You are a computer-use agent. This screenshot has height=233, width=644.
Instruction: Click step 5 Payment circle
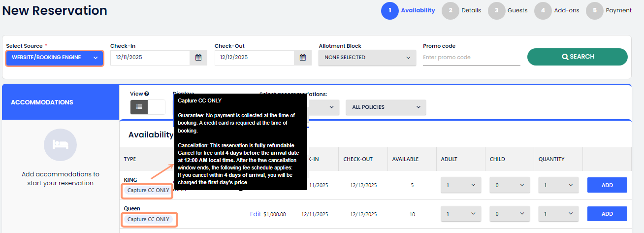click(x=594, y=10)
